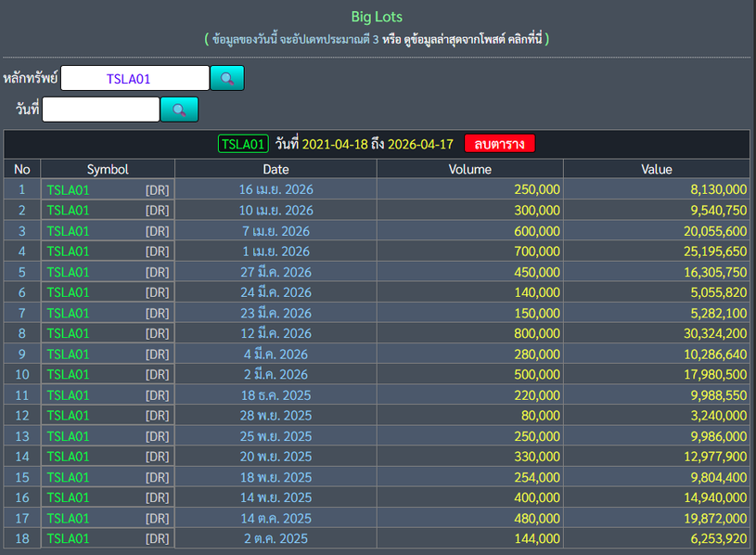Select the 16 เม.ย. 2026 date link

point(275,189)
